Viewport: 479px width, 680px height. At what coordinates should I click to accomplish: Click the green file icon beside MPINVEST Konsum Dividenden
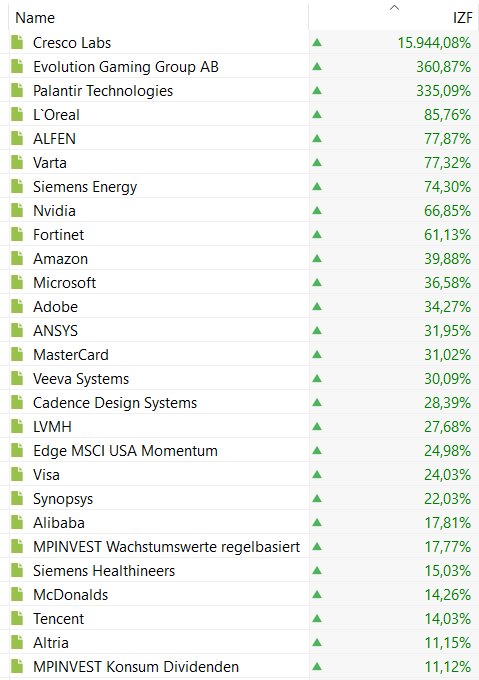17,667
